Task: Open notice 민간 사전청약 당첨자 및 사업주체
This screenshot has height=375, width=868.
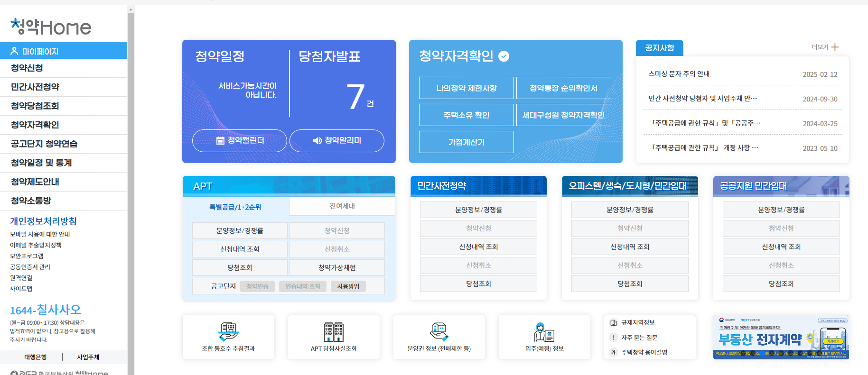Action: pos(703,99)
